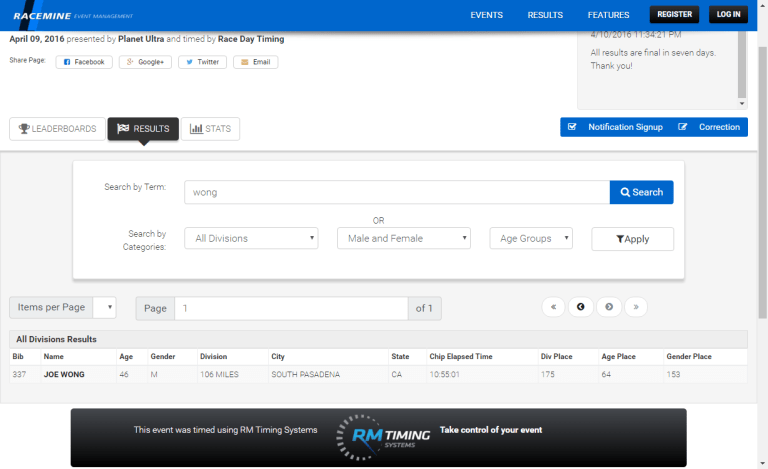The width and height of the screenshot is (768, 469).
Task: Go to next results page
Action: [x=609, y=307]
